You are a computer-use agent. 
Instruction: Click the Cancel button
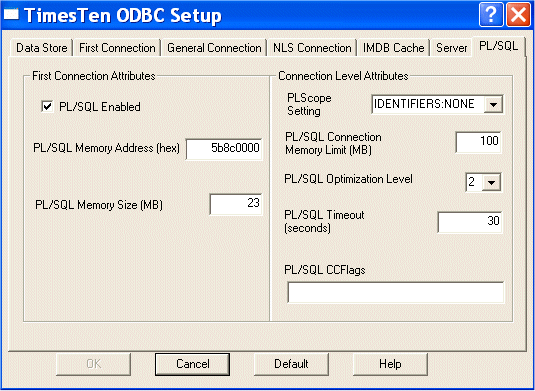point(192,364)
